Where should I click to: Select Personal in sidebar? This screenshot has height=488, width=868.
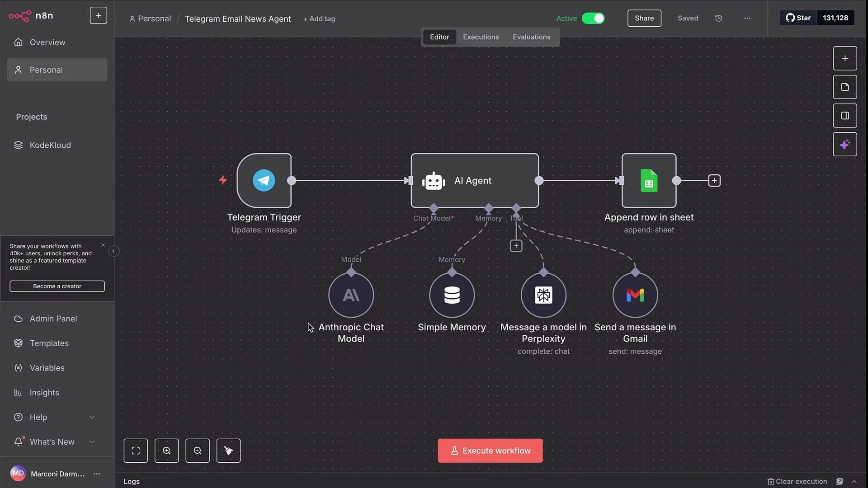57,70
